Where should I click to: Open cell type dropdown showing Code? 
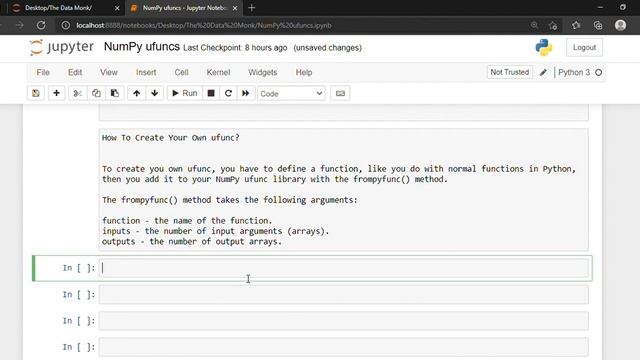pyautogui.click(x=291, y=94)
